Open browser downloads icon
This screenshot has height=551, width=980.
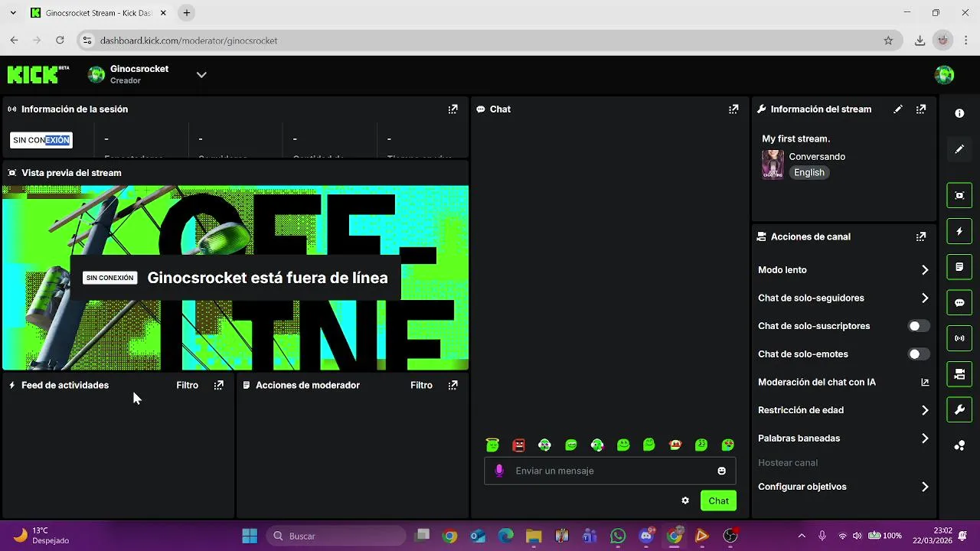[x=920, y=41]
